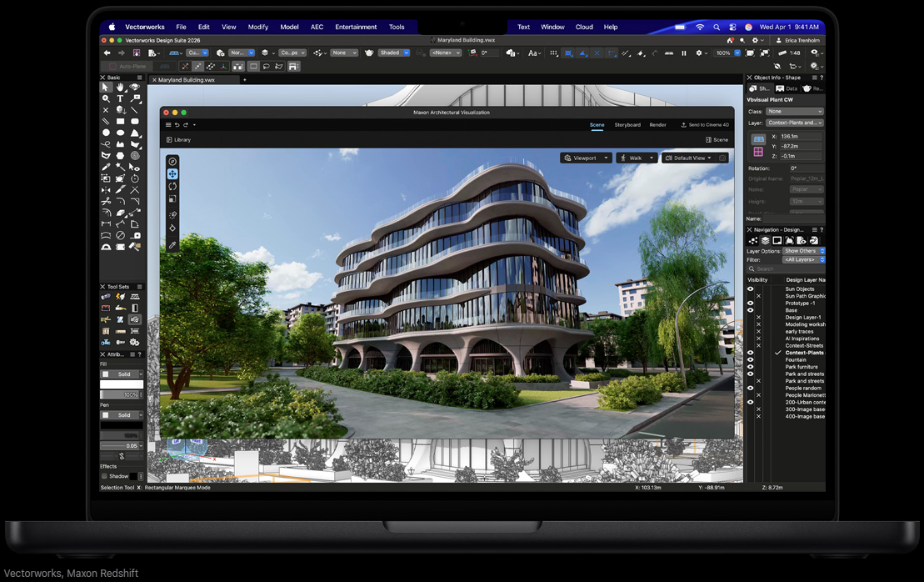Viewport: 924px width, 582px height.
Task: Open the Library panel button
Action: (178, 140)
